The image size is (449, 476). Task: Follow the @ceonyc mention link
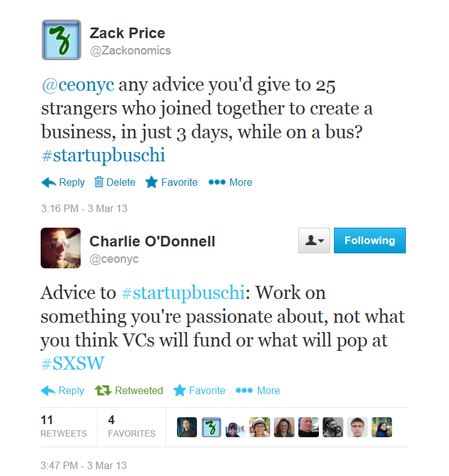pyautogui.click(x=78, y=84)
